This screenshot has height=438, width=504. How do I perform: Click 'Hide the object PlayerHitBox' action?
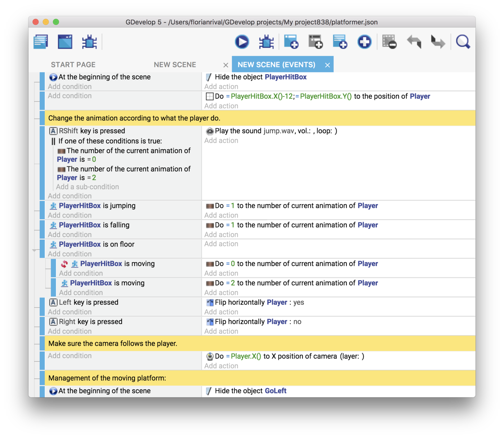click(x=256, y=77)
